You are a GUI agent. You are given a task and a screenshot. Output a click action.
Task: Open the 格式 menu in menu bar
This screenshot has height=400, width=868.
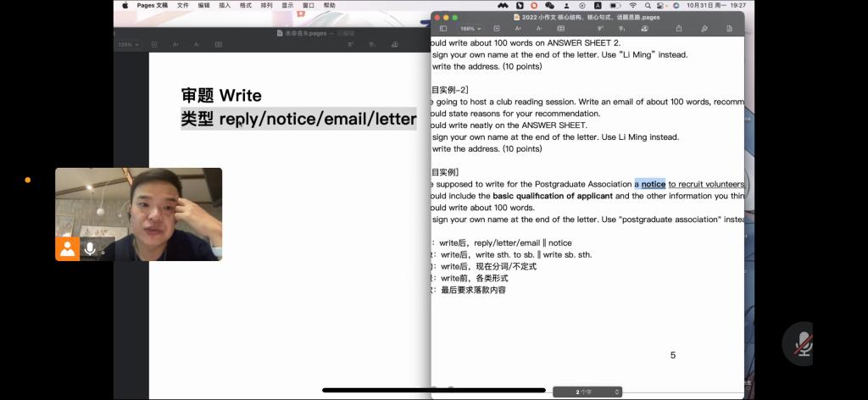coord(245,5)
